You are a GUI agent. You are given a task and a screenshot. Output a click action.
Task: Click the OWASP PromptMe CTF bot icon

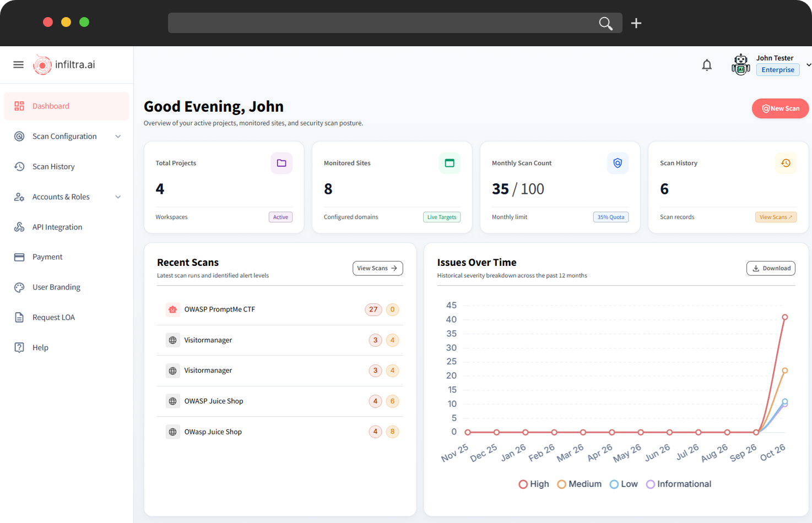[x=172, y=309]
